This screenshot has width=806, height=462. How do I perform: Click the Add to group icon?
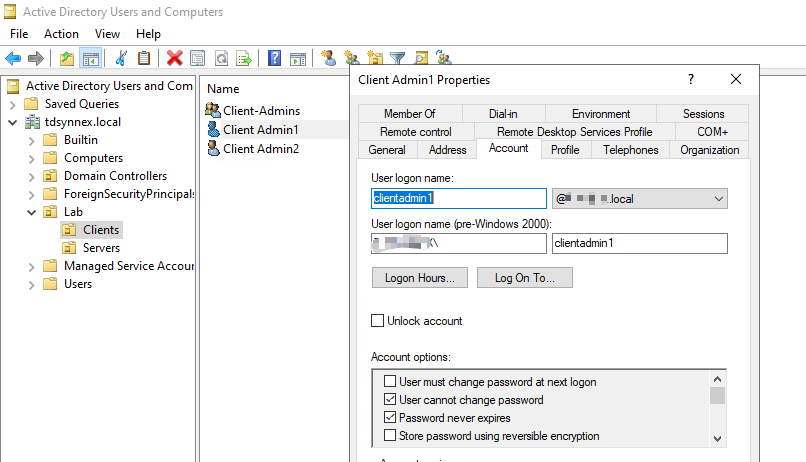444,58
